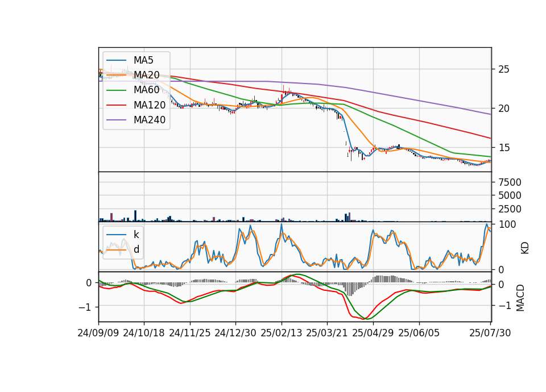This screenshot has height=392, width=546.
Task: Click the MA5 legend label
Action: coord(143,60)
